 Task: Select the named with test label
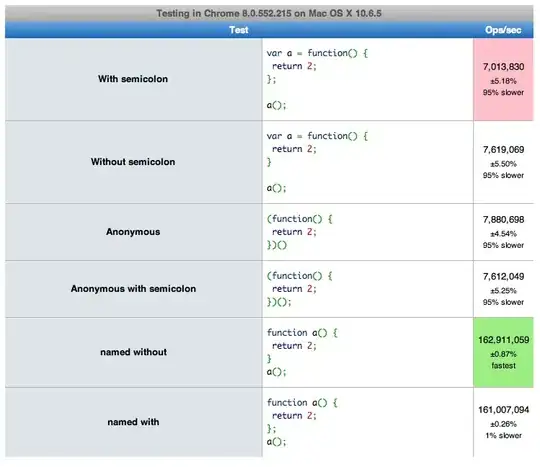(133, 422)
